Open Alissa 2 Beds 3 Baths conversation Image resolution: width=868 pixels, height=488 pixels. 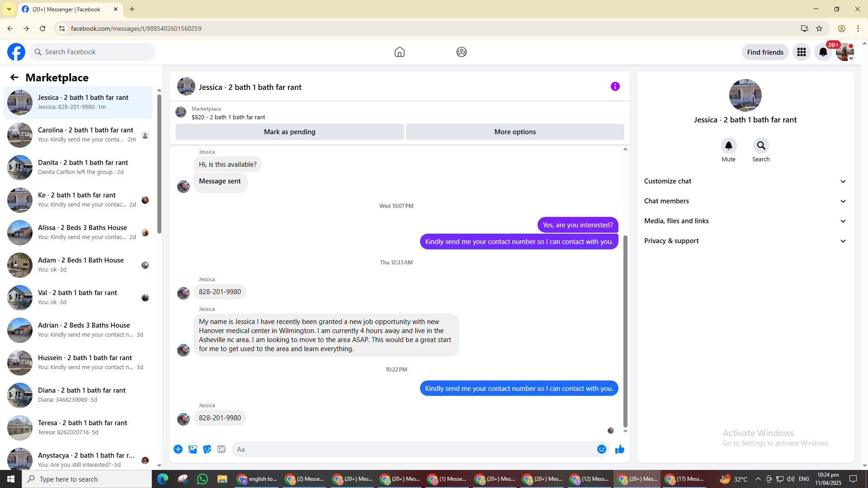(78, 233)
